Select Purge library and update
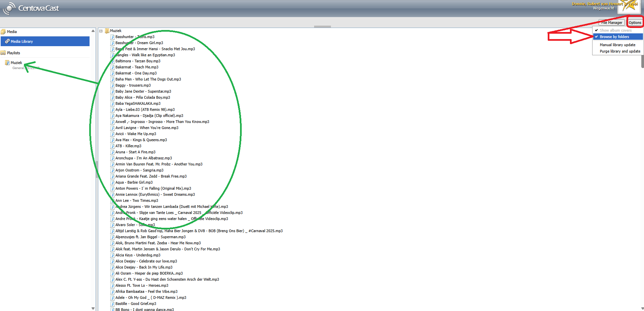Screen dimensions: 644x311 [x=620, y=51]
